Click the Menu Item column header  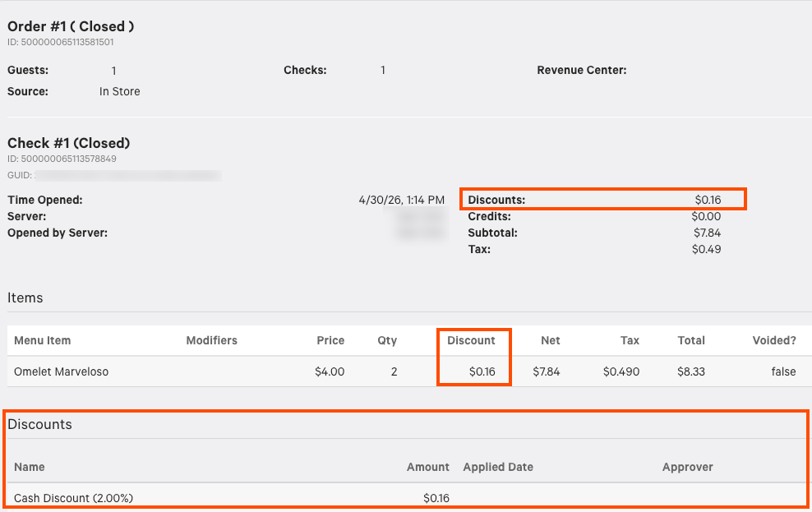(x=43, y=340)
